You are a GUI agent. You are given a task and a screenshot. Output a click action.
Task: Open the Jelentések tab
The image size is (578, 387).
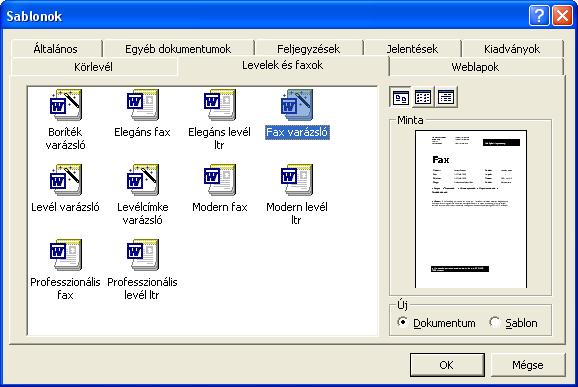(x=412, y=49)
